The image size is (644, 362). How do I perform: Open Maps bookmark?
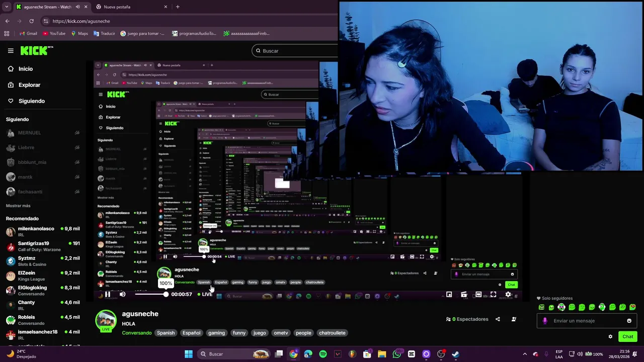79,34
